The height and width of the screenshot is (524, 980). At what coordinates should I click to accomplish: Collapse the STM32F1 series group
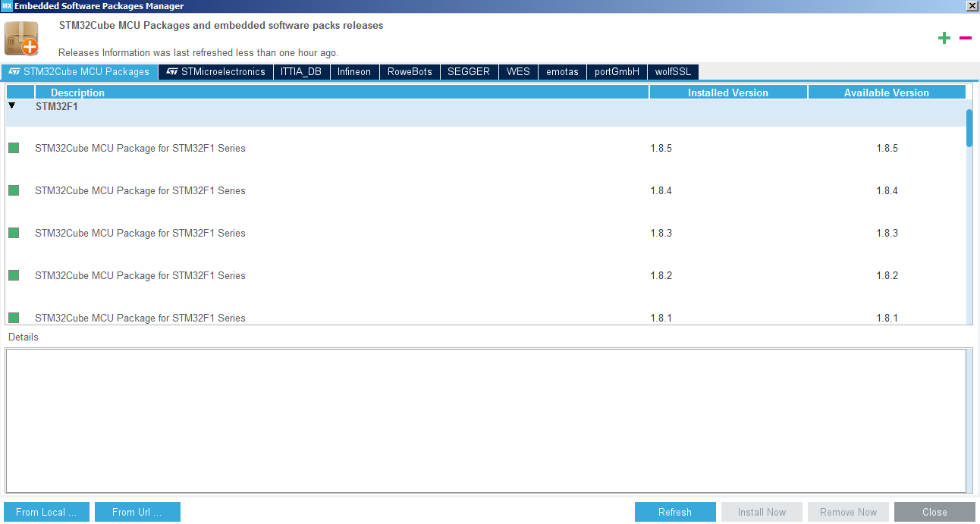coord(13,106)
